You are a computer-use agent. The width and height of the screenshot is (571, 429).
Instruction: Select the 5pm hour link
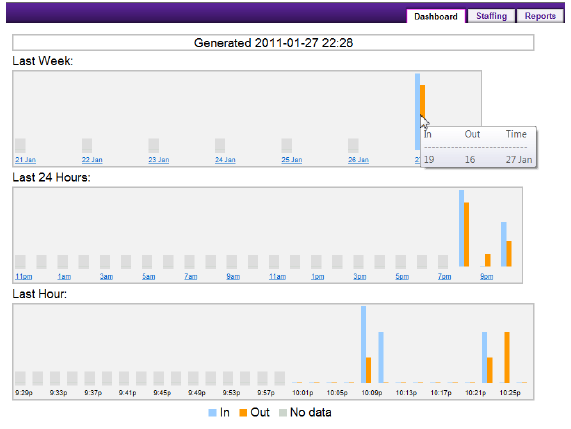(402, 276)
